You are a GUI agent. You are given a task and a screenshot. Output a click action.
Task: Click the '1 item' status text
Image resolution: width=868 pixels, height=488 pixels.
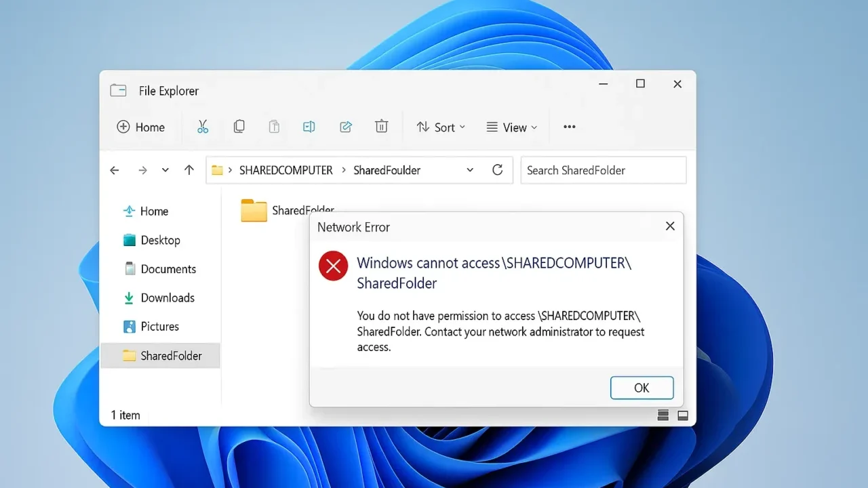pos(125,415)
